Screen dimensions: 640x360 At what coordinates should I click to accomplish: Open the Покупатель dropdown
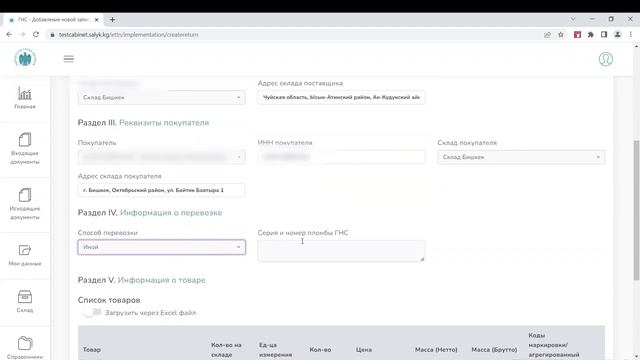pos(162,157)
